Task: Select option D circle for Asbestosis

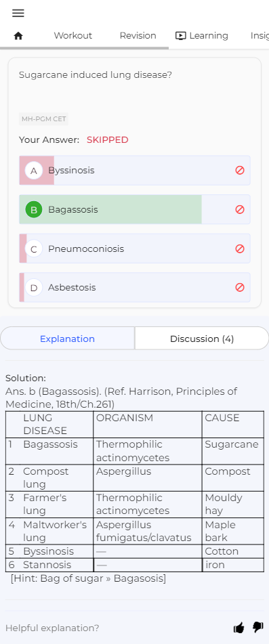Action: [x=34, y=288]
